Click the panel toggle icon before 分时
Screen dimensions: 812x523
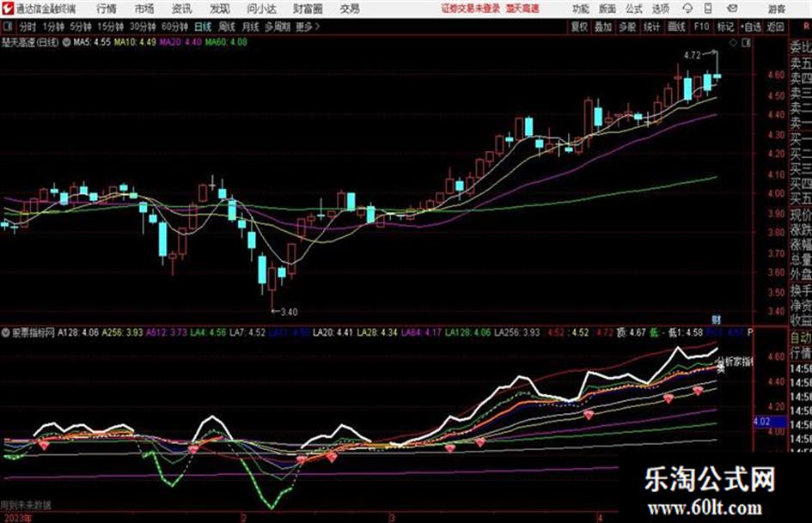[x=9, y=27]
